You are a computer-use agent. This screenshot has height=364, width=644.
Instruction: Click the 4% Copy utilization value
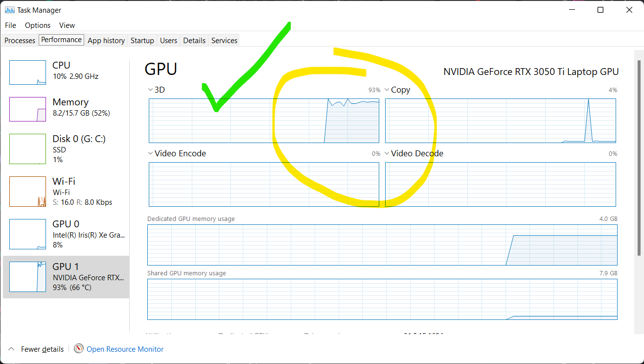tap(613, 90)
